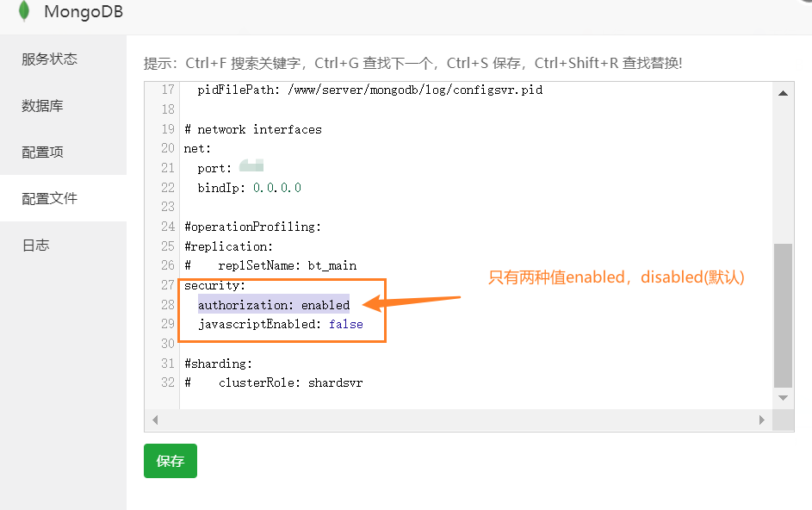This screenshot has width=812, height=510.
Task: Click line number 30 in gutter
Action: [168, 344]
